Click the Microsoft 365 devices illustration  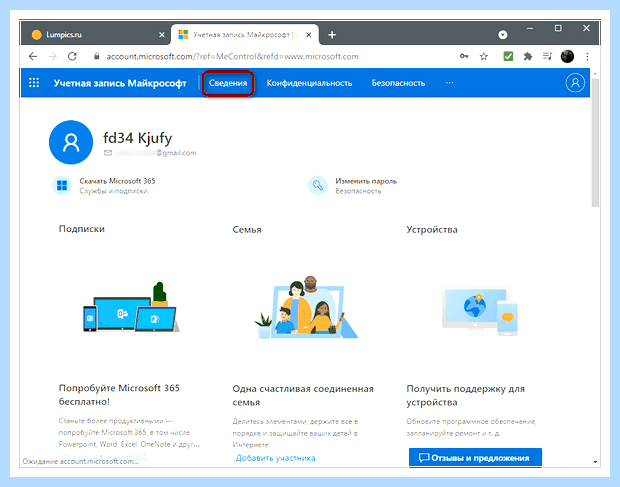[x=131, y=307]
